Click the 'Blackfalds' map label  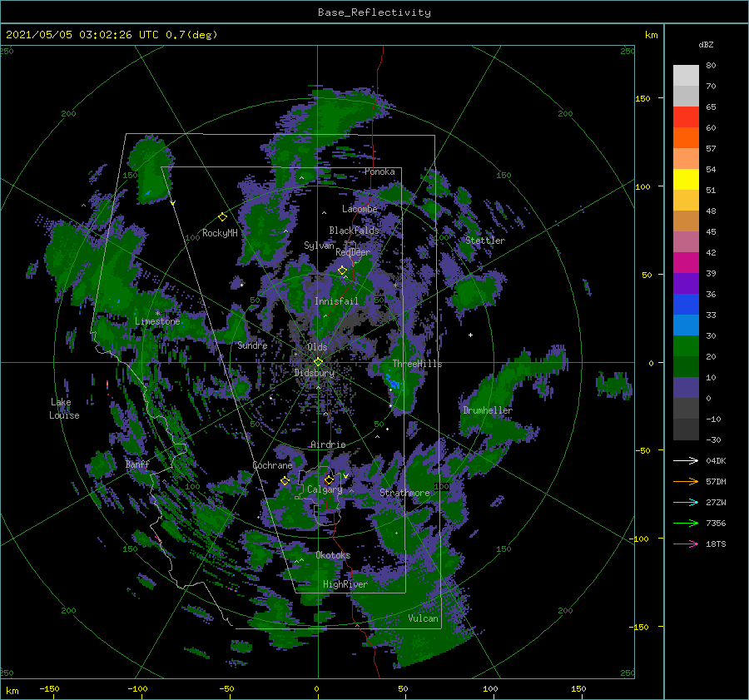[x=354, y=231]
